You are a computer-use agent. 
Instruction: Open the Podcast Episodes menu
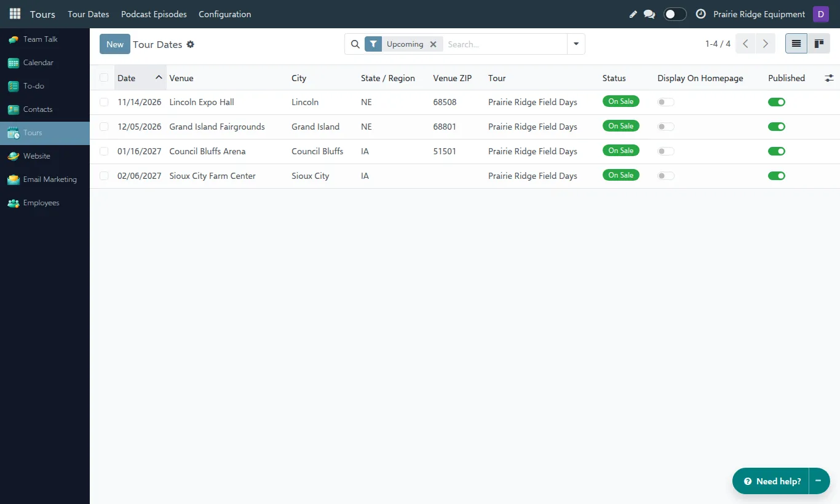tap(154, 14)
